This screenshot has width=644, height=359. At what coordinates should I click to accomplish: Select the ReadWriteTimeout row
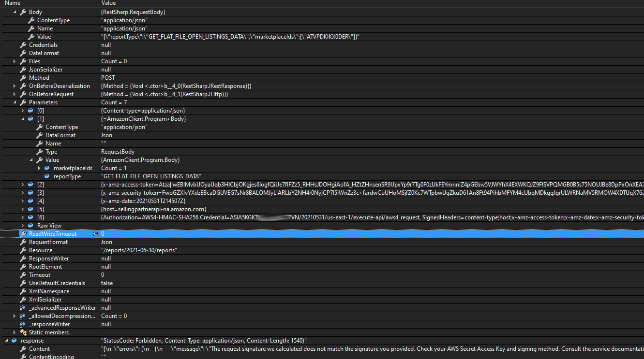322,234
